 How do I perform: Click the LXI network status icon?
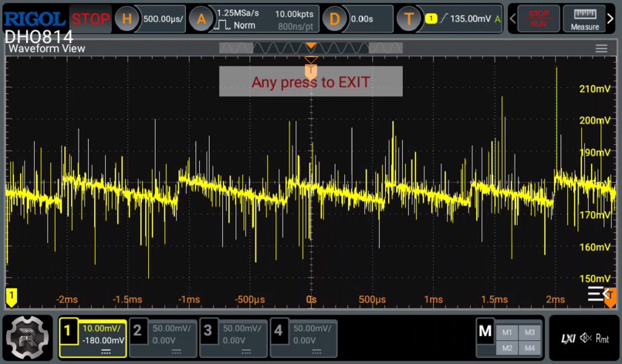pyautogui.click(x=568, y=339)
